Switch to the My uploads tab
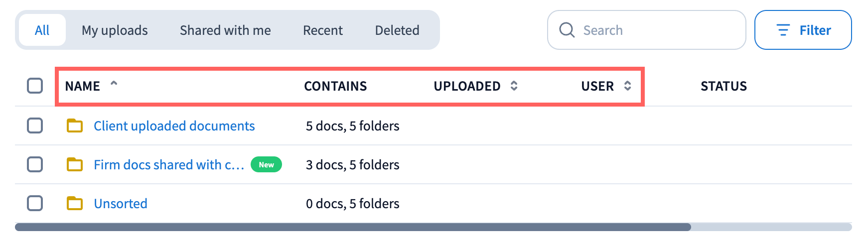The height and width of the screenshot is (252, 868). click(x=115, y=30)
